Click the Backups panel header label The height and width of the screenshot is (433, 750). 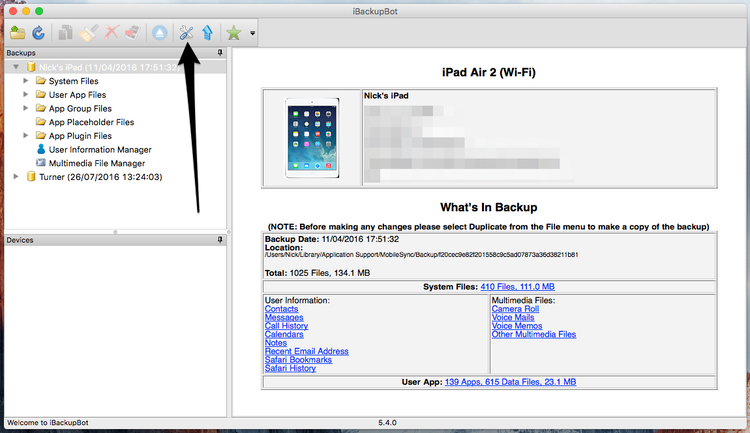tap(21, 53)
